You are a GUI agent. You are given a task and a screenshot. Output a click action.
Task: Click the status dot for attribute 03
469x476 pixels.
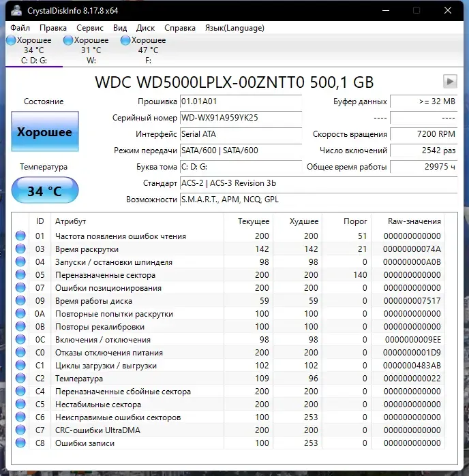click(20, 249)
